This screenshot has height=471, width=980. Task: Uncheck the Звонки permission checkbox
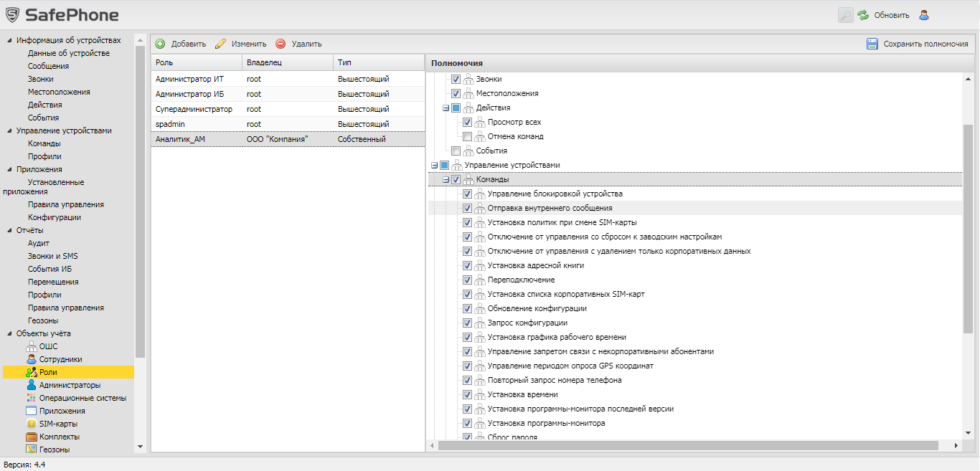(456, 79)
